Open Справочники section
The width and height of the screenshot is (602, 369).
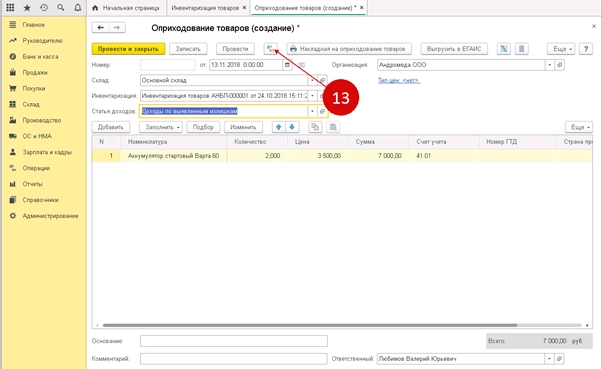[x=40, y=200]
